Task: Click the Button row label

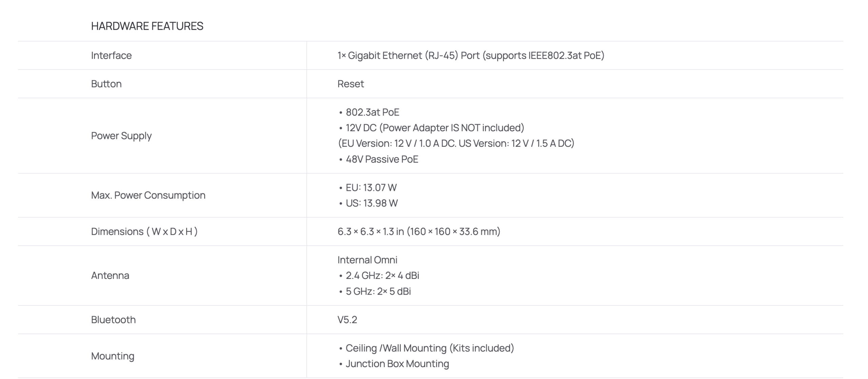Action: click(106, 84)
